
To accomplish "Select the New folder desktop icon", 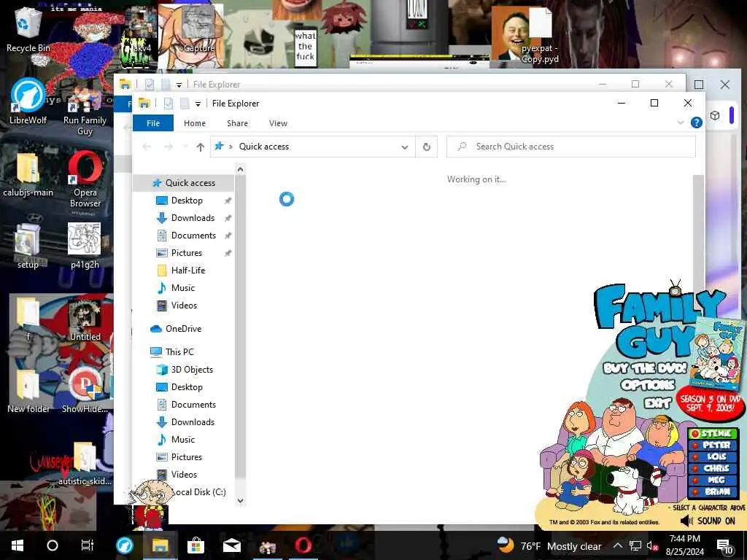I will 28,391.
